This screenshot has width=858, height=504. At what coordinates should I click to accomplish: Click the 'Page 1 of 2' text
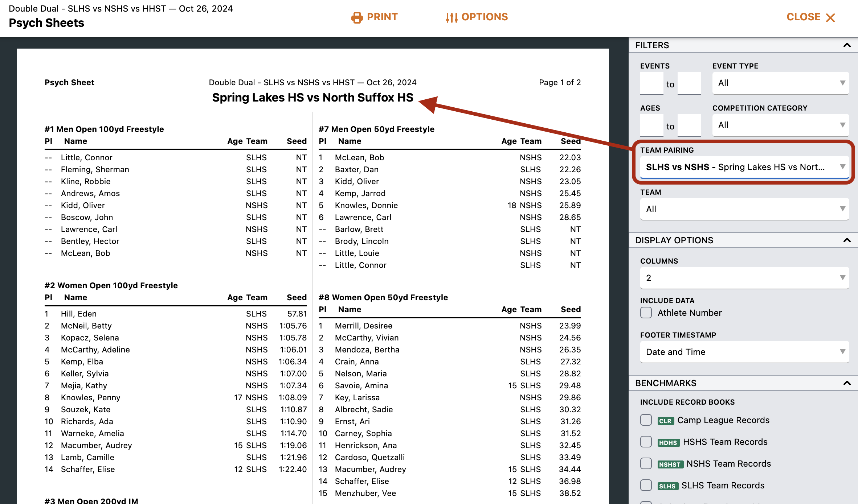[x=560, y=82]
